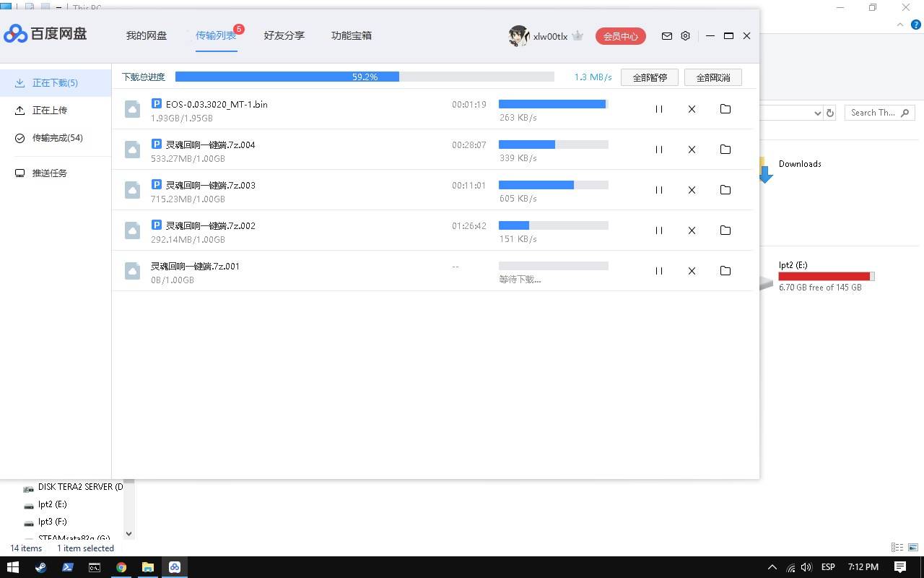
Task: Cancel the EOS-0.03.3020_MT-1.bin download
Action: [x=692, y=109]
